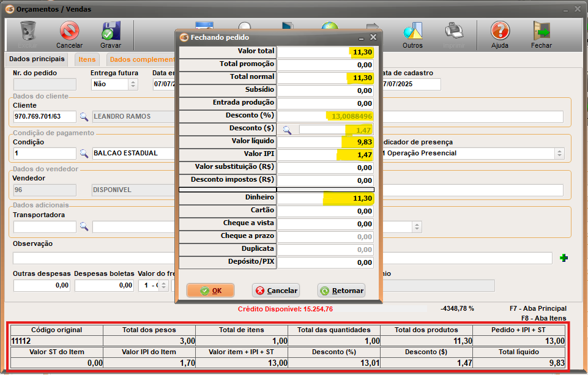Open the Indicador de presença dropdown
This screenshot has width=588, height=375.
[x=559, y=154]
